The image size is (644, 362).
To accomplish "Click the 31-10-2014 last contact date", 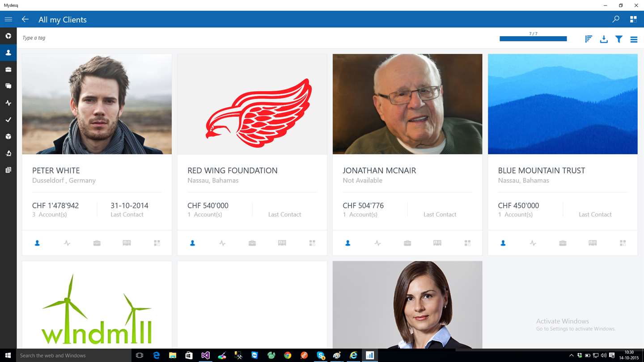I will coord(129,206).
